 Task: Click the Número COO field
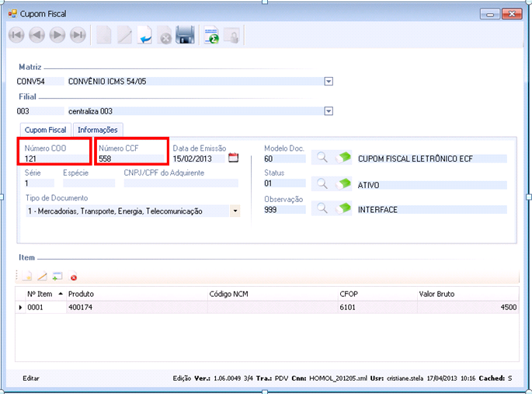[54, 159]
